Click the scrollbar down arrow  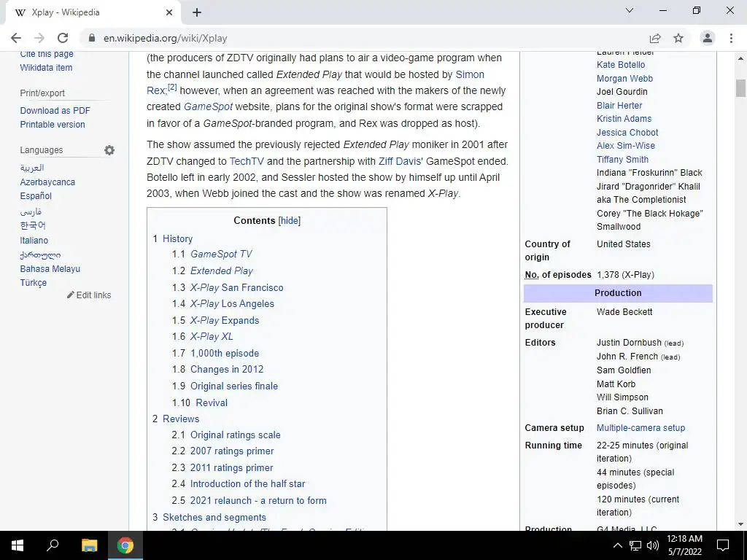click(740, 524)
